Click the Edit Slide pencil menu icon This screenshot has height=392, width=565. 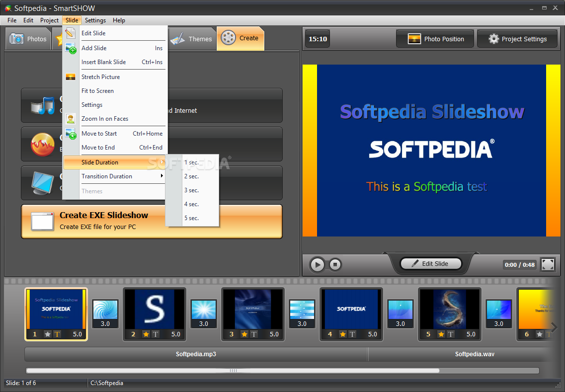click(x=71, y=33)
